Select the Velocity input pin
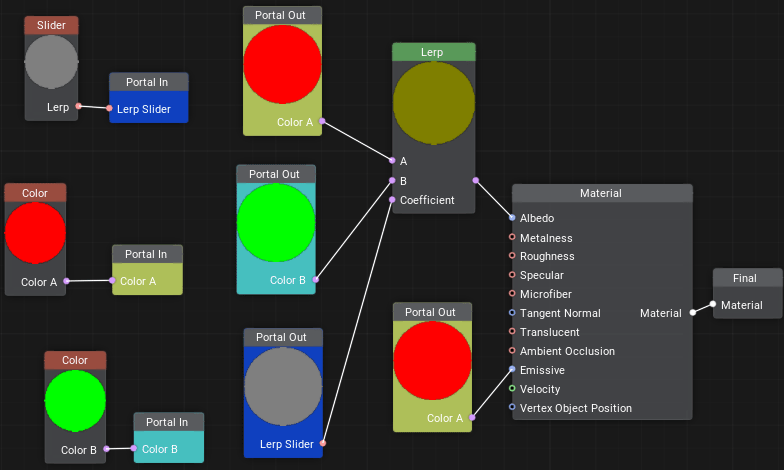This screenshot has height=470, width=784. coord(512,389)
